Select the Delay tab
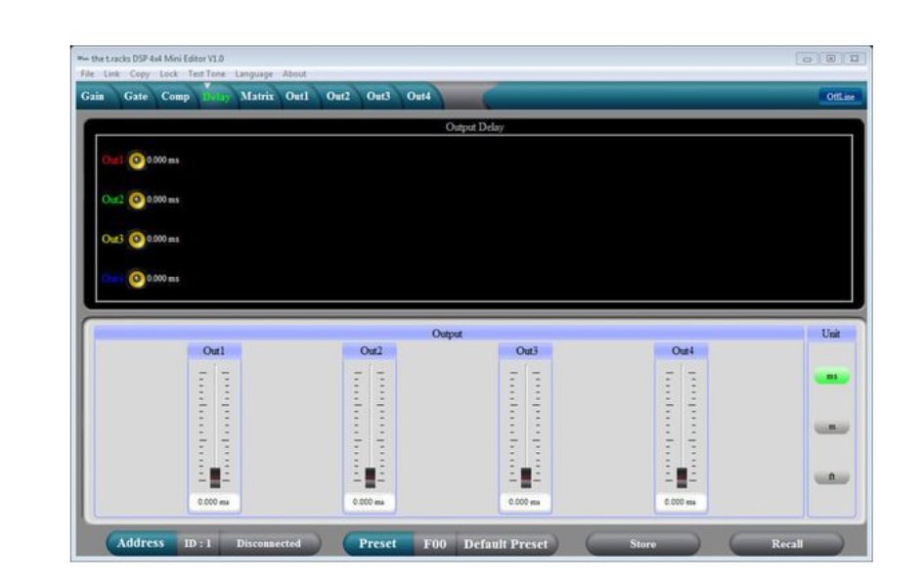The height and width of the screenshot is (588, 924). [216, 97]
